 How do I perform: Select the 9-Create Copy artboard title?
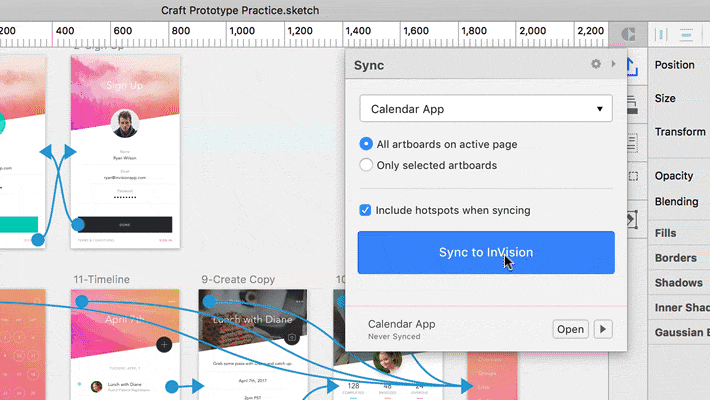pos(238,278)
